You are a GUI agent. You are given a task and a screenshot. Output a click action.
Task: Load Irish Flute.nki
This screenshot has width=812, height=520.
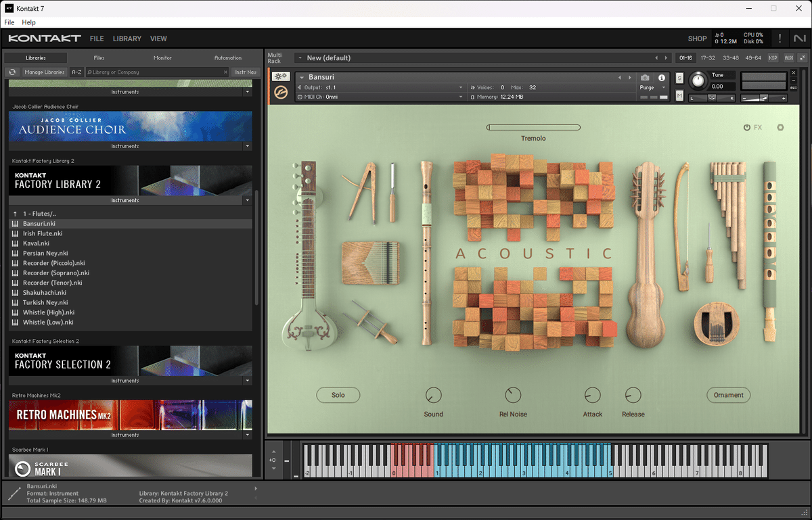tap(131, 233)
